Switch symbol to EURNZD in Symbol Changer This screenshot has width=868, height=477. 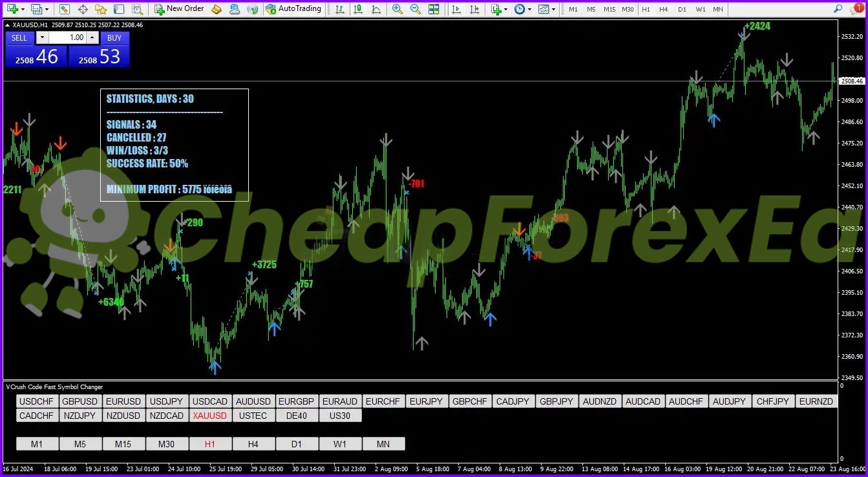tap(816, 401)
